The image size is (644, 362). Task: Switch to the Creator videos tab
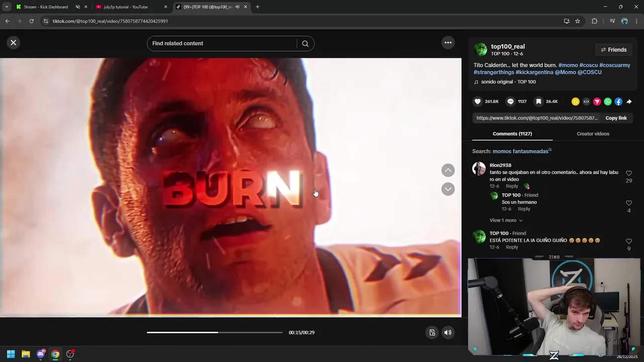593,134
